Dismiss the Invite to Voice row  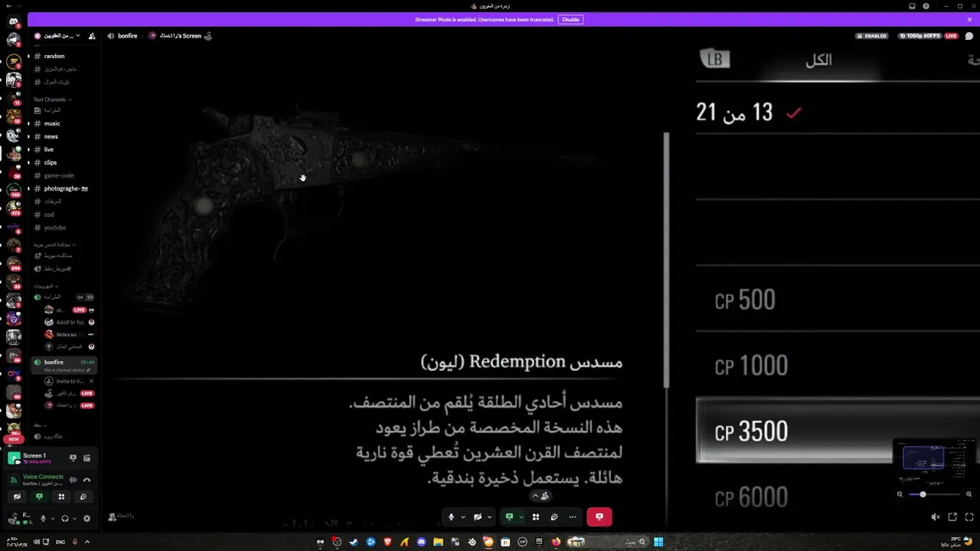(x=91, y=381)
